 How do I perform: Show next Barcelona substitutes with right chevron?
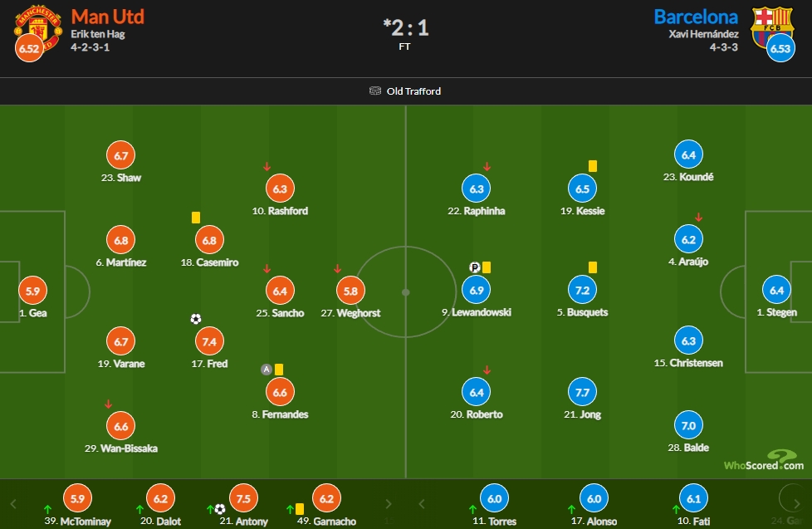tap(796, 503)
